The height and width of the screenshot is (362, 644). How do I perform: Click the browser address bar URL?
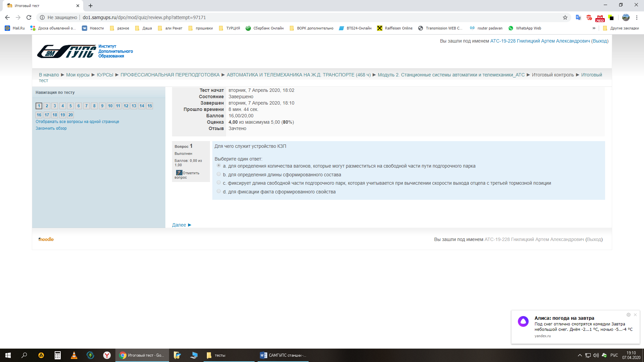pyautogui.click(x=144, y=17)
